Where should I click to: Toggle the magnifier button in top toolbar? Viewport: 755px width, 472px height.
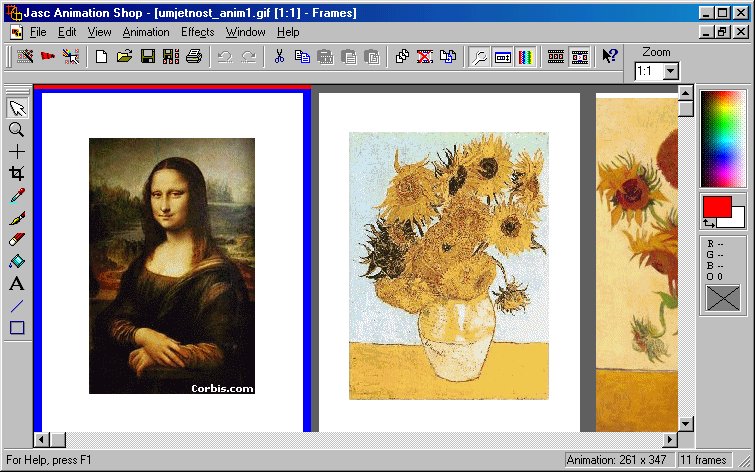click(x=479, y=57)
